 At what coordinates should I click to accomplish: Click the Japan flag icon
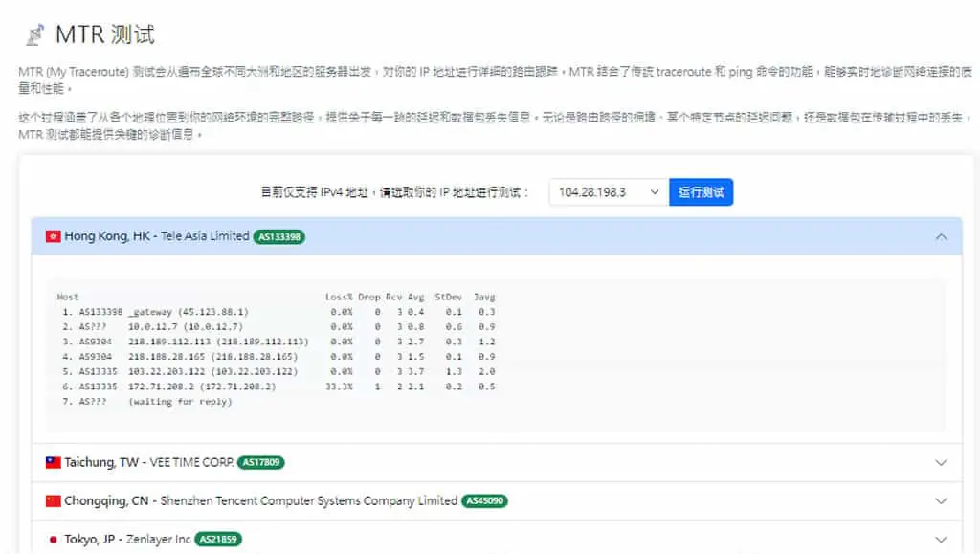click(54, 539)
